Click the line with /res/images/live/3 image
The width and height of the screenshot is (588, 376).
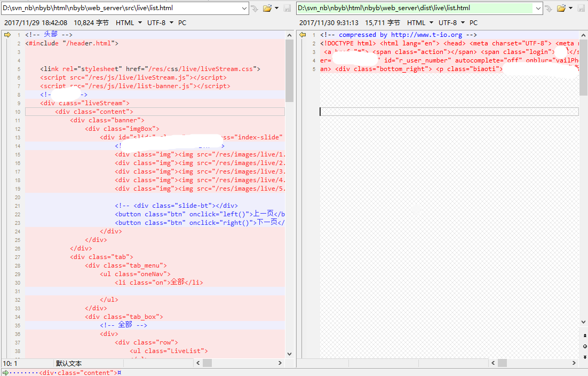point(200,172)
